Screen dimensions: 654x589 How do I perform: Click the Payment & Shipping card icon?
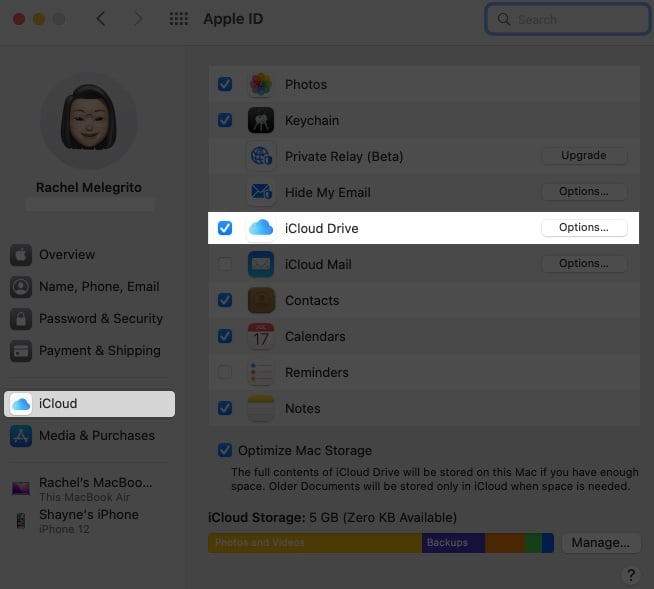pyautogui.click(x=21, y=351)
